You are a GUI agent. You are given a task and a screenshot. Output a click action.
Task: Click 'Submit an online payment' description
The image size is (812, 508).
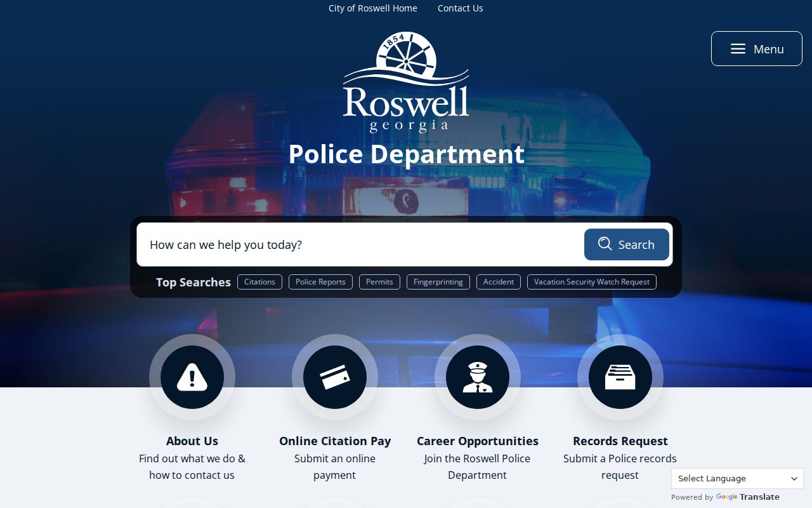(x=335, y=467)
